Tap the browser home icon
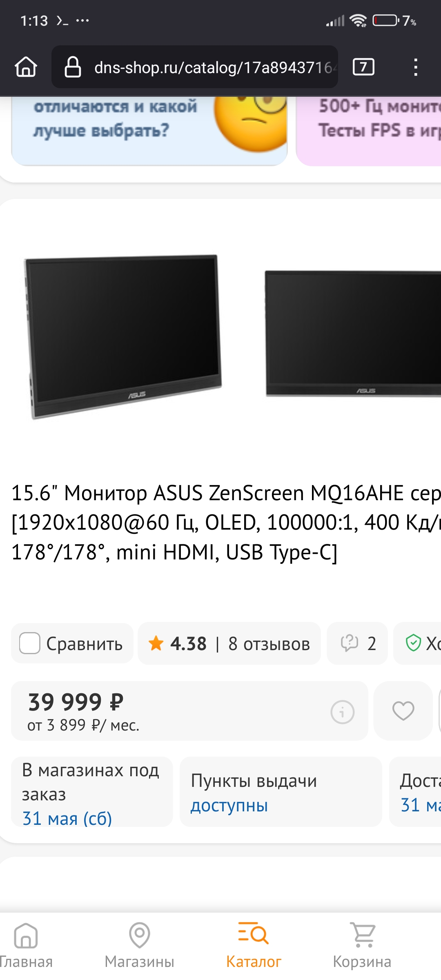Image resolution: width=441 pixels, height=980 pixels. click(26, 67)
